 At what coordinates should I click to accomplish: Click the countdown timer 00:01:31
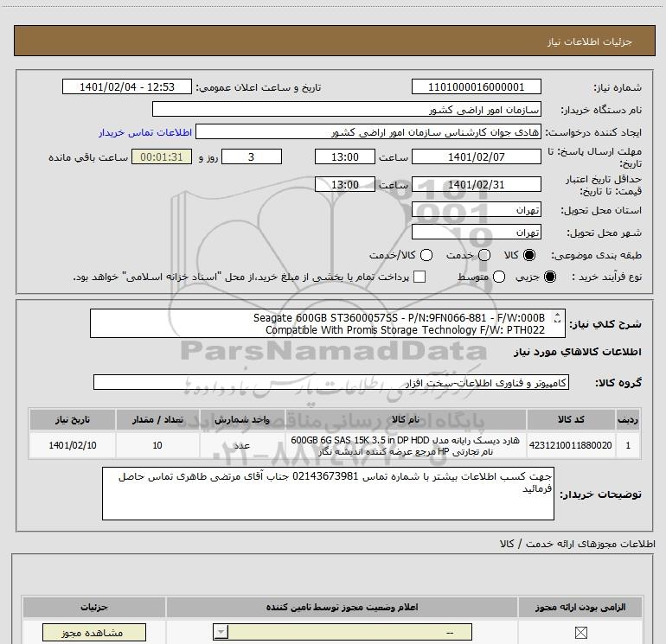pos(162,156)
